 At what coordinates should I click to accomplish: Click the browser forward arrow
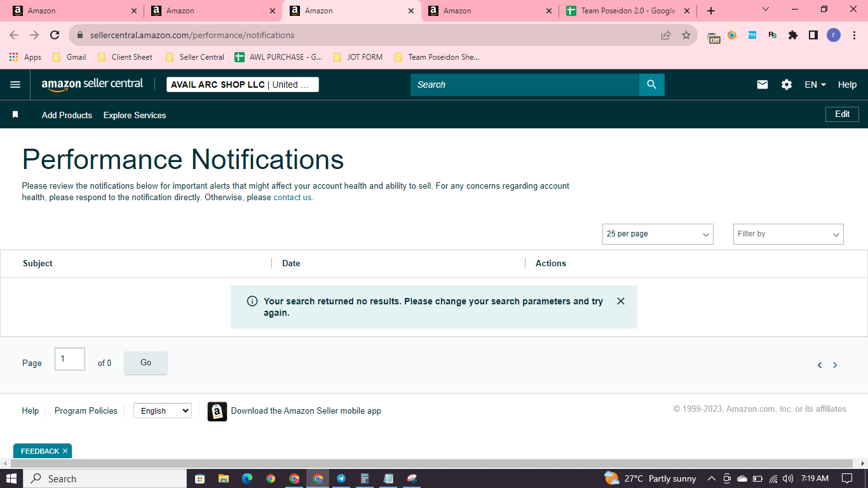tap(34, 35)
